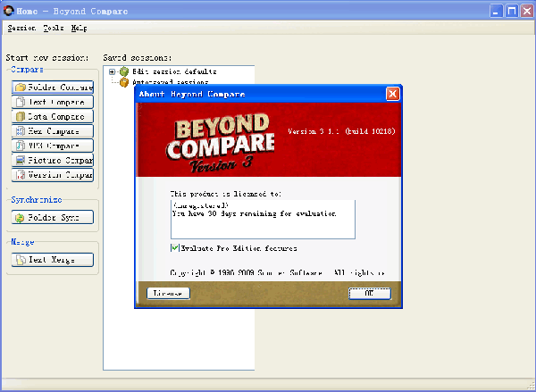The height and width of the screenshot is (392, 536).
Task: Start a Picture Compare session
Action: [x=53, y=161]
